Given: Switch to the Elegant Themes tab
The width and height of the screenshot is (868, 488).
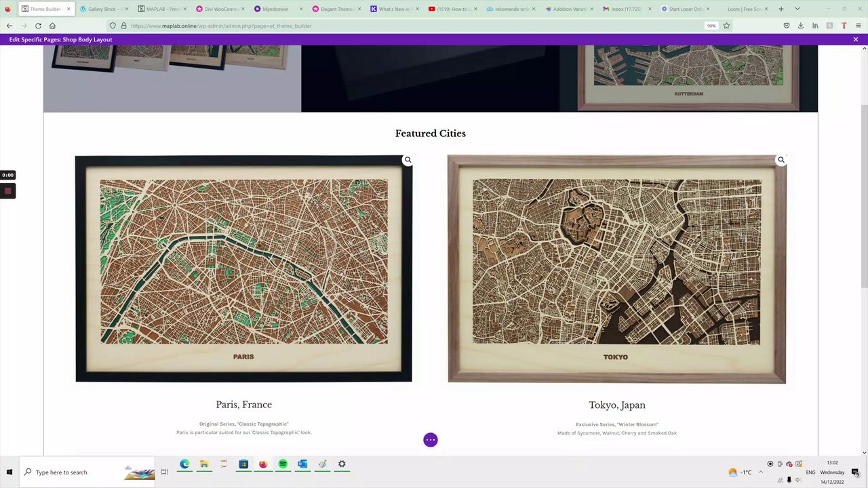Looking at the screenshot, I should point(337,9).
